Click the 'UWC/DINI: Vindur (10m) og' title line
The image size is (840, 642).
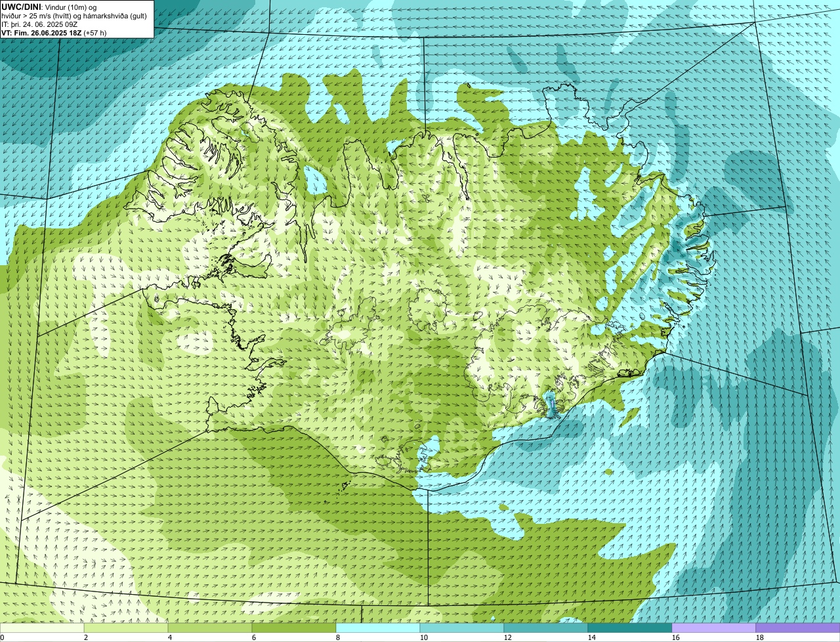(x=49, y=7)
